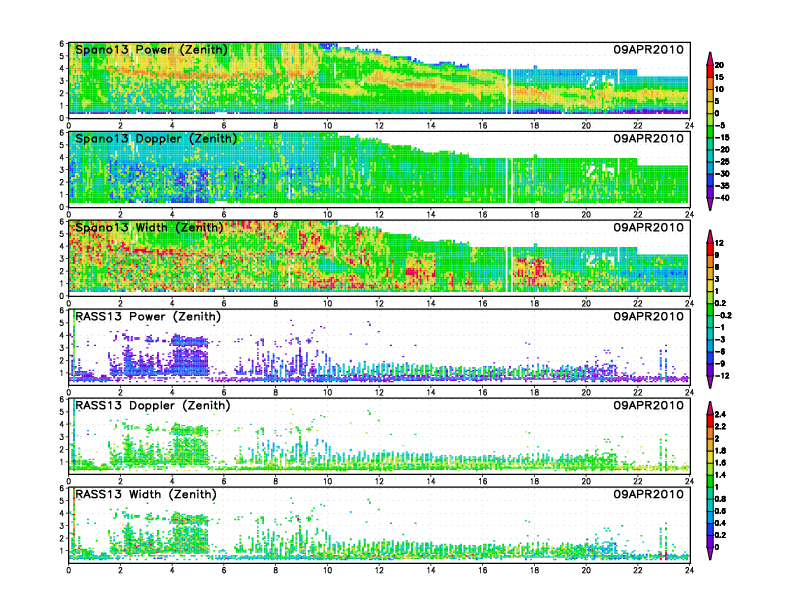
Task: Click the '9' label on the middle colorbar
Action: (x=717, y=255)
